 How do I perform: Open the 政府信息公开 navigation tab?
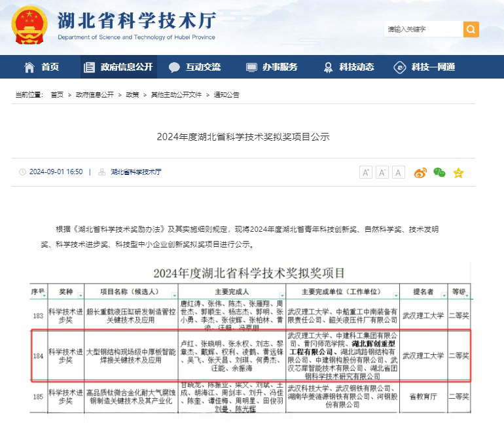[x=118, y=67]
